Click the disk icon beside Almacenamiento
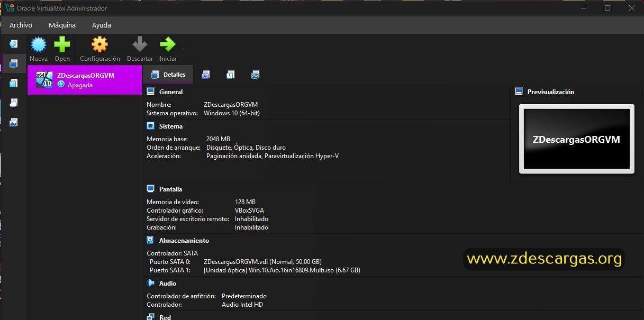644x320 pixels. [150, 240]
